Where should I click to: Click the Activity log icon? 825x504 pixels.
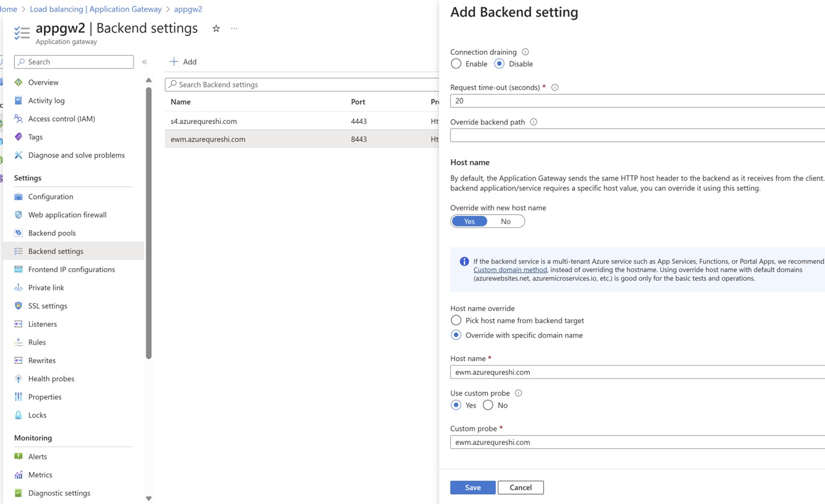point(19,100)
